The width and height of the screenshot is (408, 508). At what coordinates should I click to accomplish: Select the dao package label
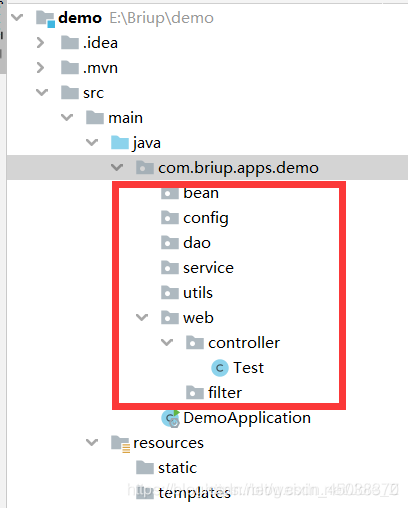[197, 243]
